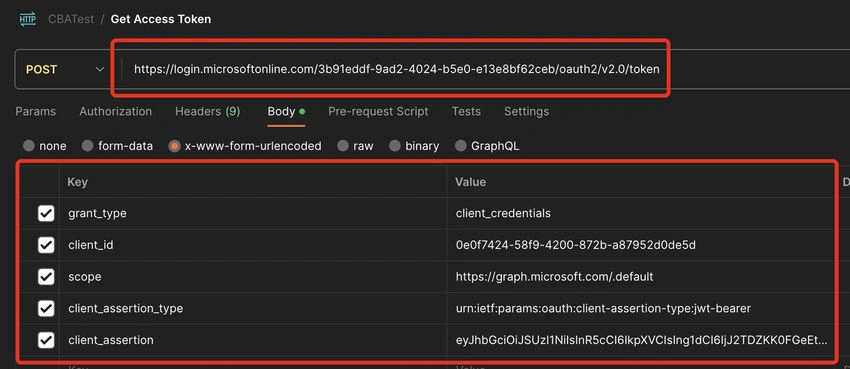Select the x-www-form-urlencoded radio option
This screenshot has height=369, width=850.
point(174,146)
